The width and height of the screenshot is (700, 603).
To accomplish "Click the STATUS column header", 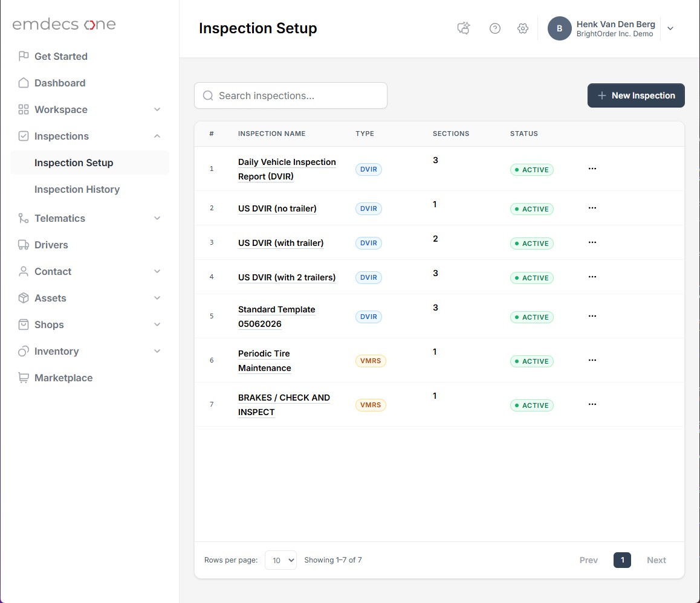I will pyautogui.click(x=524, y=134).
